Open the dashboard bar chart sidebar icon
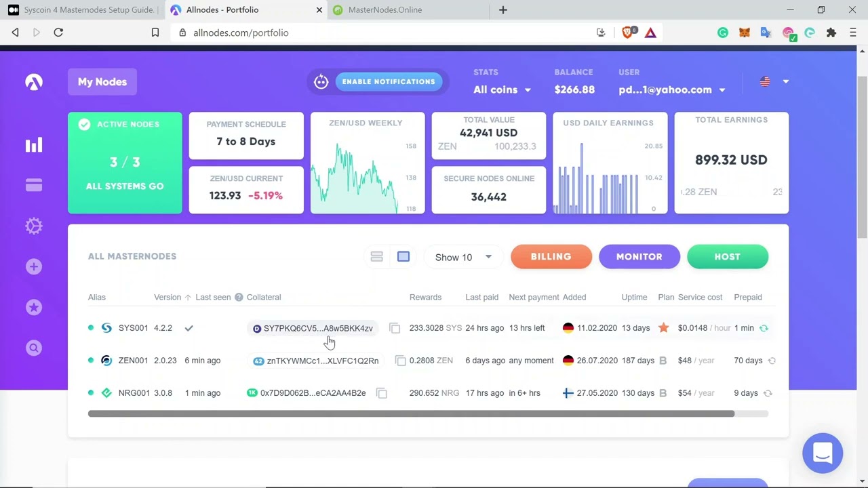 click(34, 145)
